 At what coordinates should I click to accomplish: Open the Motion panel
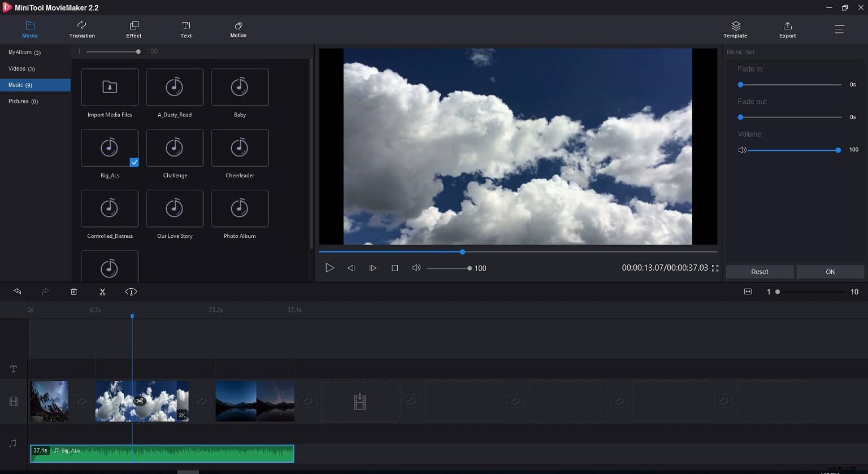[238, 29]
